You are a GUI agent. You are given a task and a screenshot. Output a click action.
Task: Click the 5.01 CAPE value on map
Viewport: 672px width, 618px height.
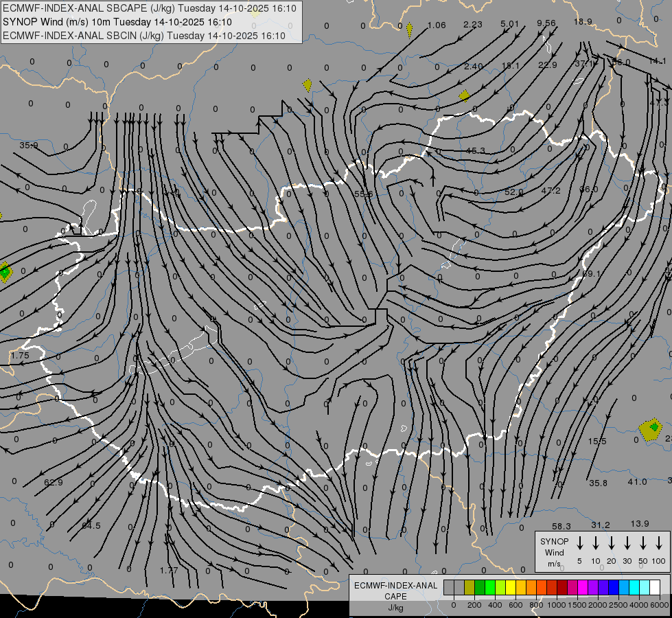(509, 23)
